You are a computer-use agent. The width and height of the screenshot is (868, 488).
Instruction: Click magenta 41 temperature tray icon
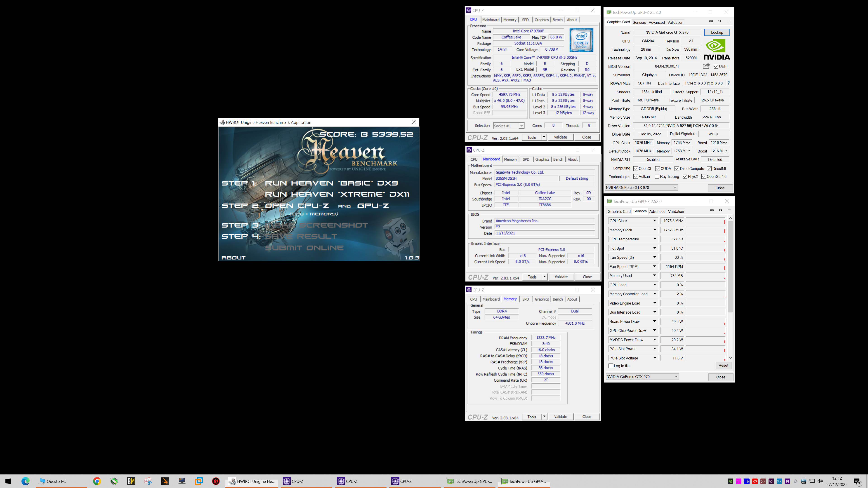[x=738, y=481]
